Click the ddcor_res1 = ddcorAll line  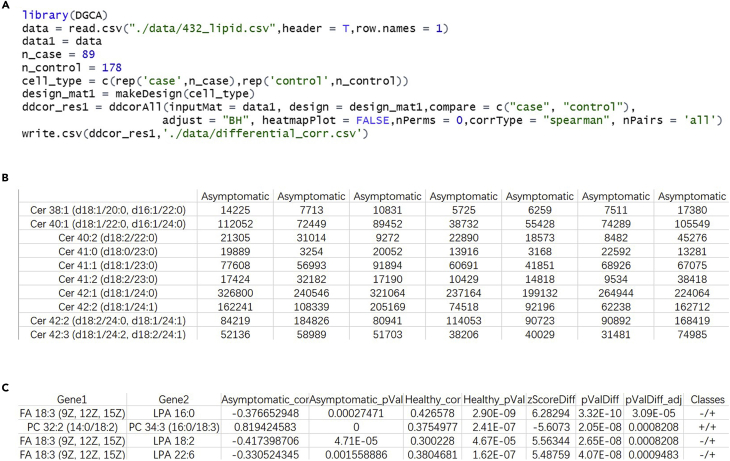pyautogui.click(x=329, y=107)
